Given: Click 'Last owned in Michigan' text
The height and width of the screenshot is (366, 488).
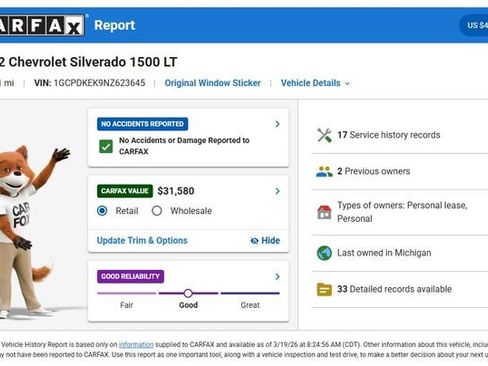Looking at the screenshot, I should coord(384,253).
